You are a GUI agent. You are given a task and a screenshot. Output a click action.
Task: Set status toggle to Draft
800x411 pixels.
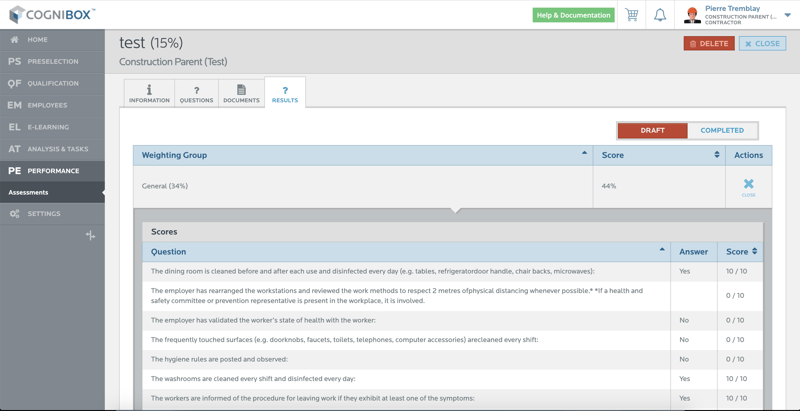click(x=653, y=131)
